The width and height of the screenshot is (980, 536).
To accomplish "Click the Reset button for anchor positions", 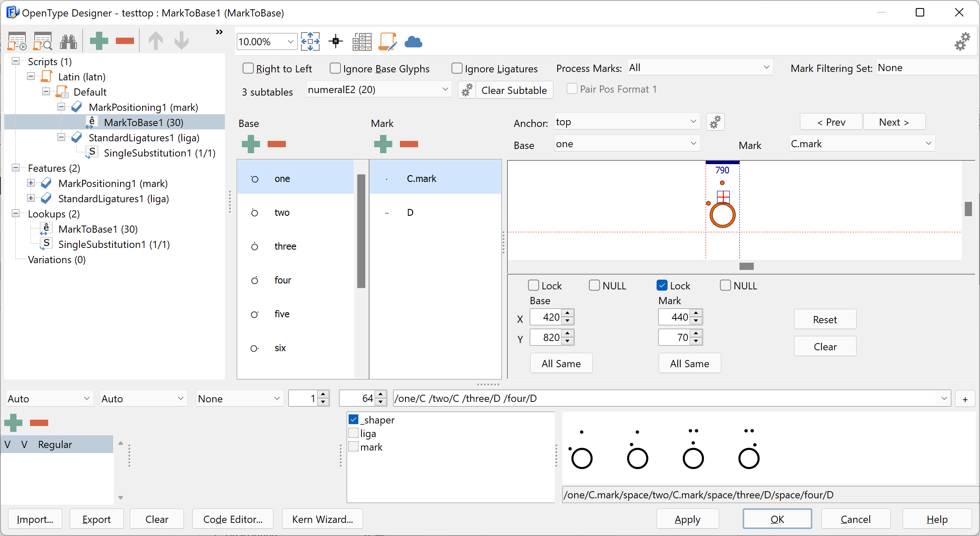I will tap(825, 319).
